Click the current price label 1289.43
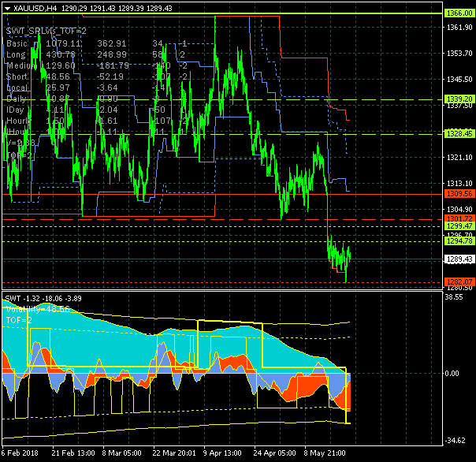 [x=459, y=259]
